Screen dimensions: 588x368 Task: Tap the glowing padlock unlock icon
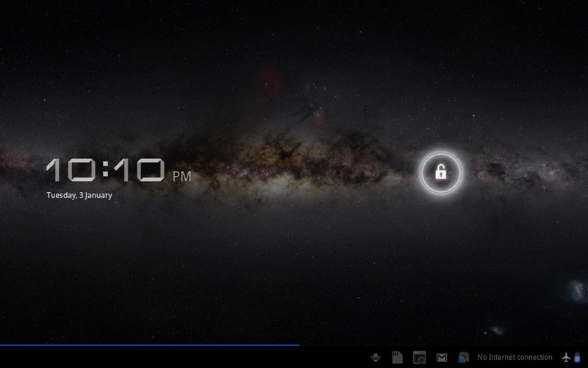coord(440,172)
